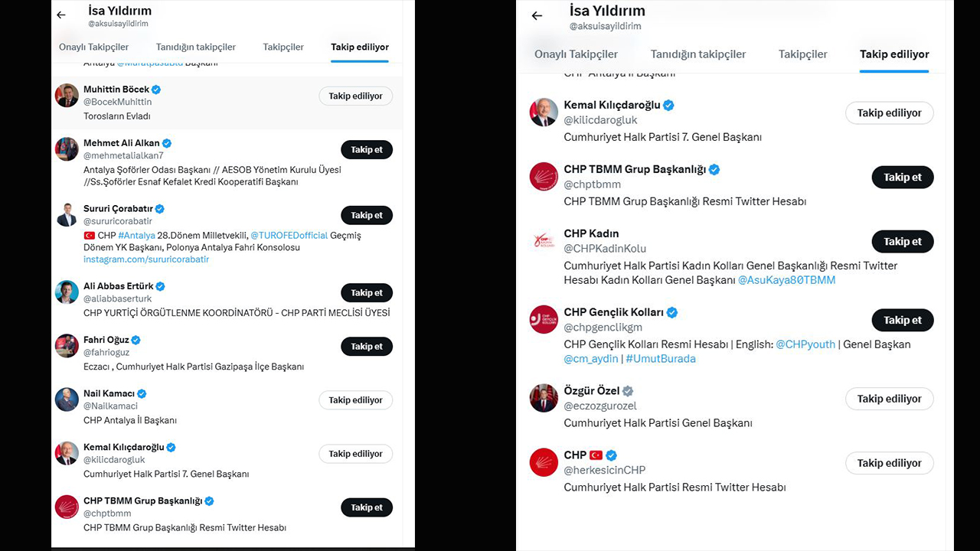This screenshot has height=551, width=980.
Task: Open Onaylı Takipçiler tab in the right panel
Action: point(576,54)
